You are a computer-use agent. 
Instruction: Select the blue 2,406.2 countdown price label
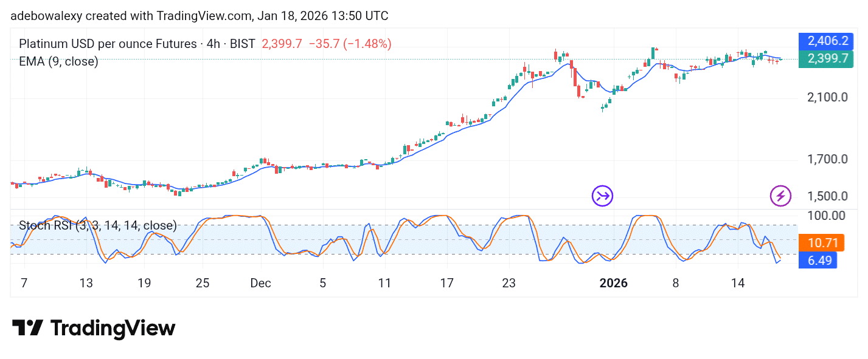click(x=825, y=41)
